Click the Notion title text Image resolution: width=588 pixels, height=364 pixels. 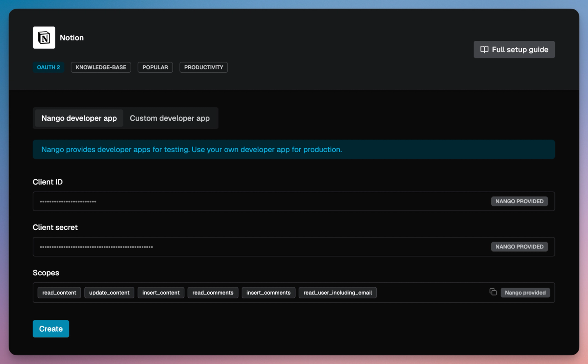[x=72, y=38]
